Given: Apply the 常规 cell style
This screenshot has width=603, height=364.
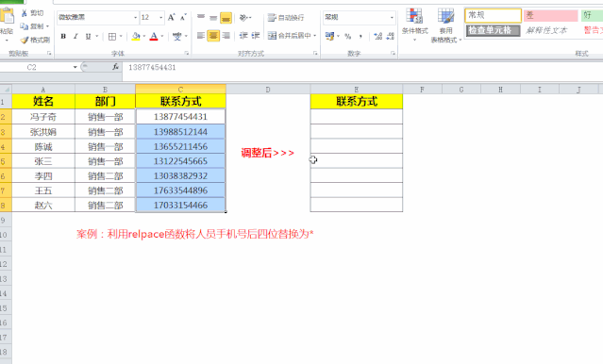Looking at the screenshot, I should coord(493,15).
